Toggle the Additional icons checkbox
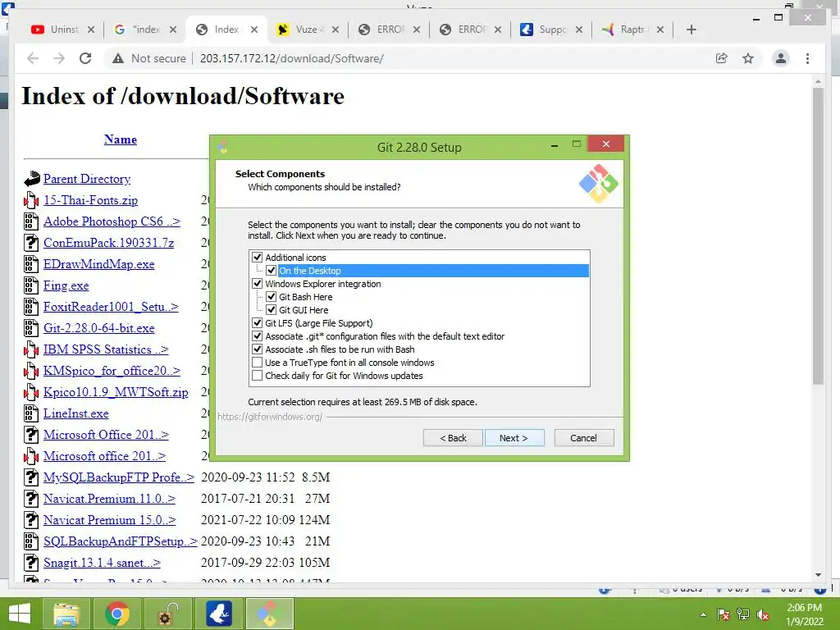The height and width of the screenshot is (630, 840). (x=257, y=257)
